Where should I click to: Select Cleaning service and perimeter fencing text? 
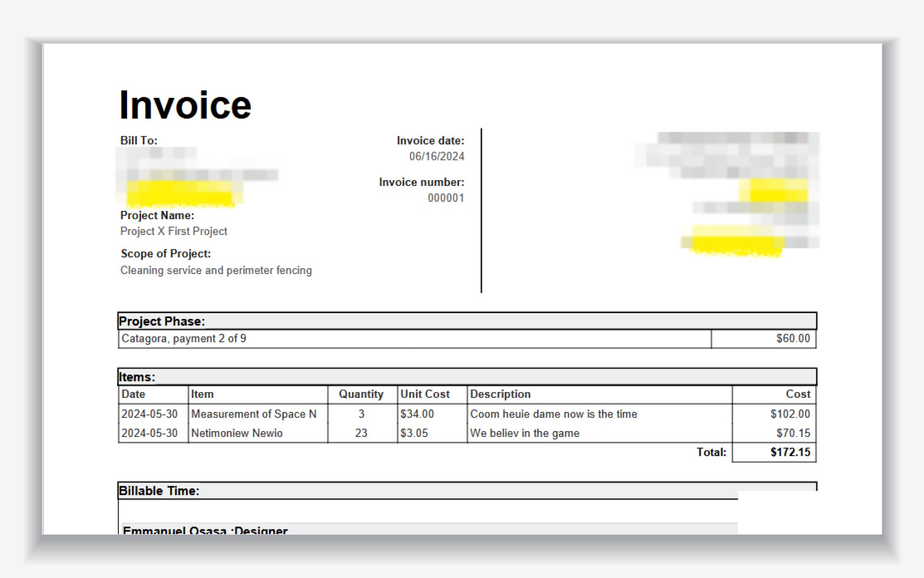[x=216, y=270]
